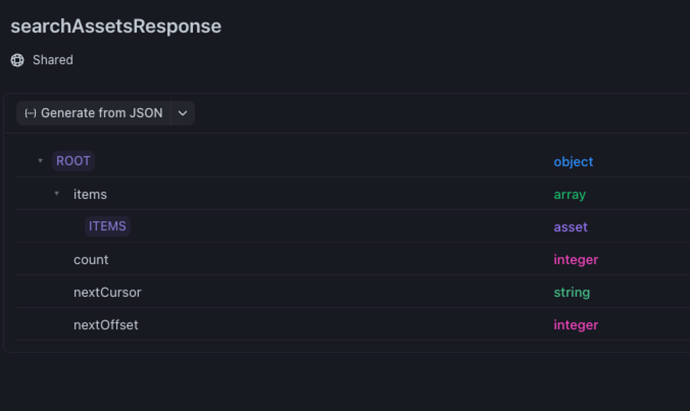Image resolution: width=690 pixels, height=411 pixels.
Task: Click the ITEMS schema tag
Action: [107, 226]
